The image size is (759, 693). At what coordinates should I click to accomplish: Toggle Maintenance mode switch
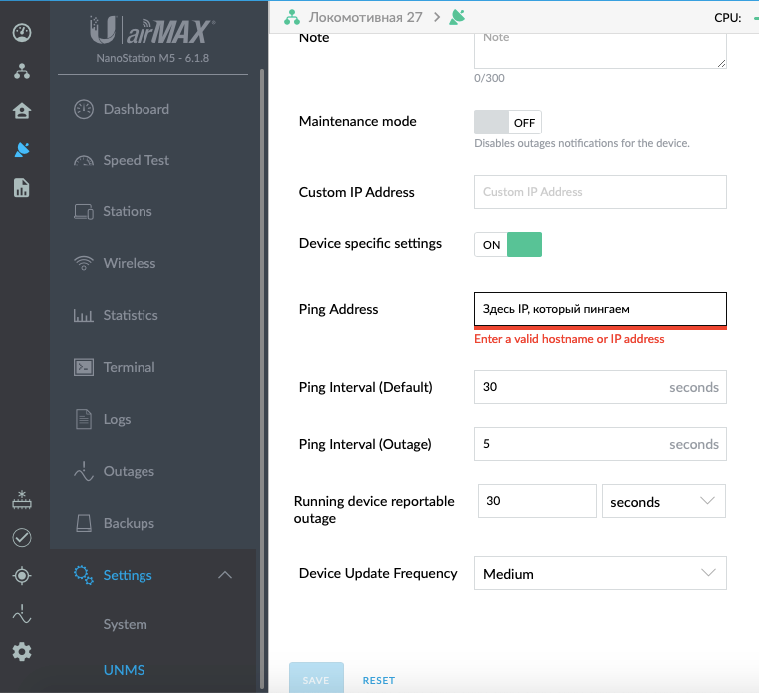point(507,122)
